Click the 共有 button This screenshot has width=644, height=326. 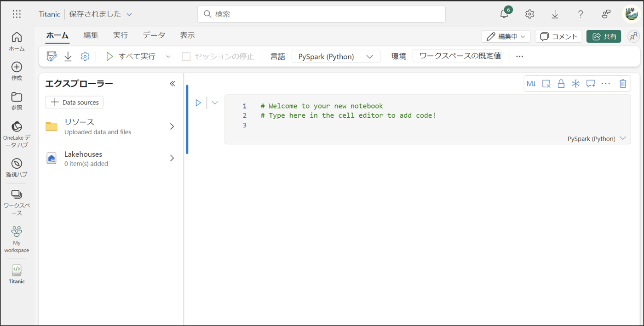tap(604, 36)
